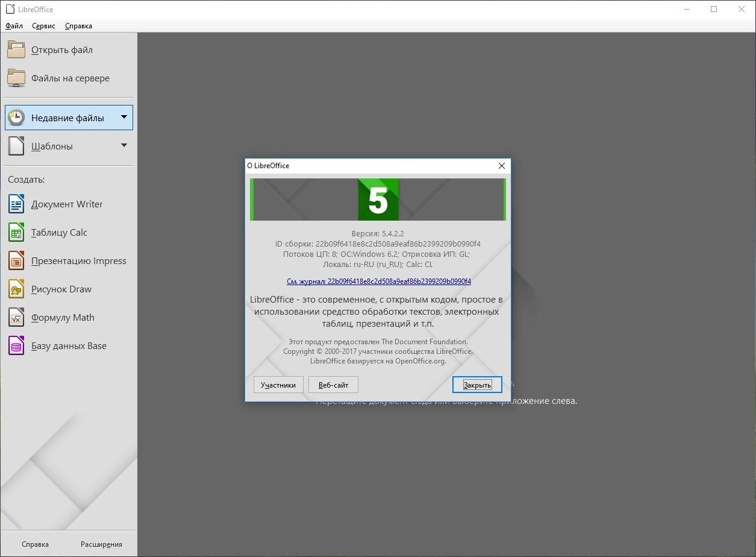Close the О LibreOffice dialog with X

(501, 165)
